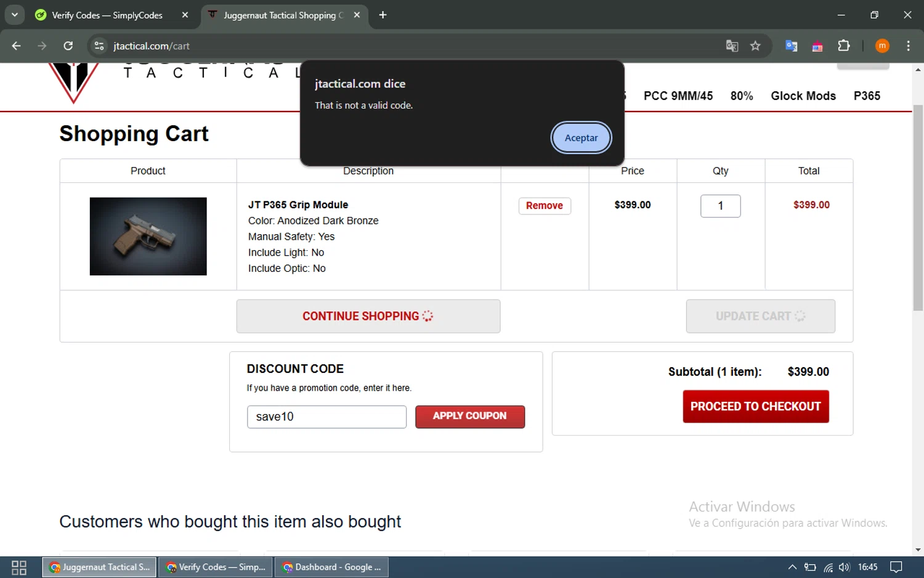Image resolution: width=924 pixels, height=578 pixels.
Task: Go back to the previous page
Action: 17,46
